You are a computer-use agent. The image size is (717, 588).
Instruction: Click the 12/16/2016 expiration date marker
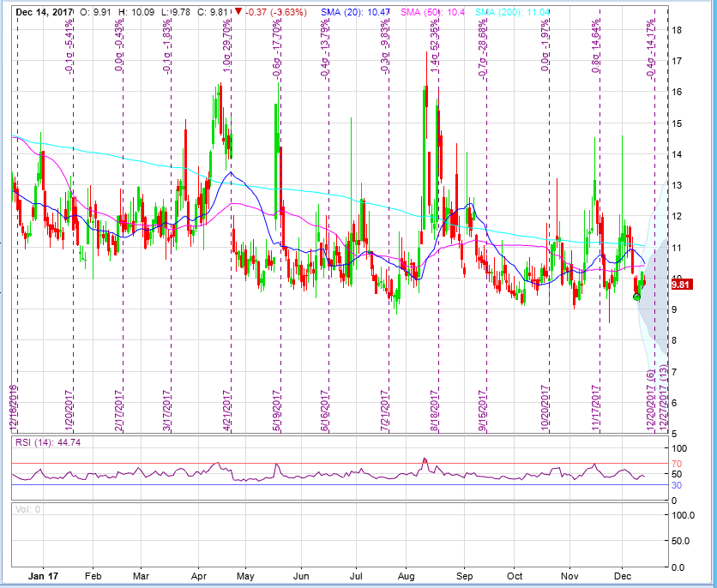pos(13,409)
